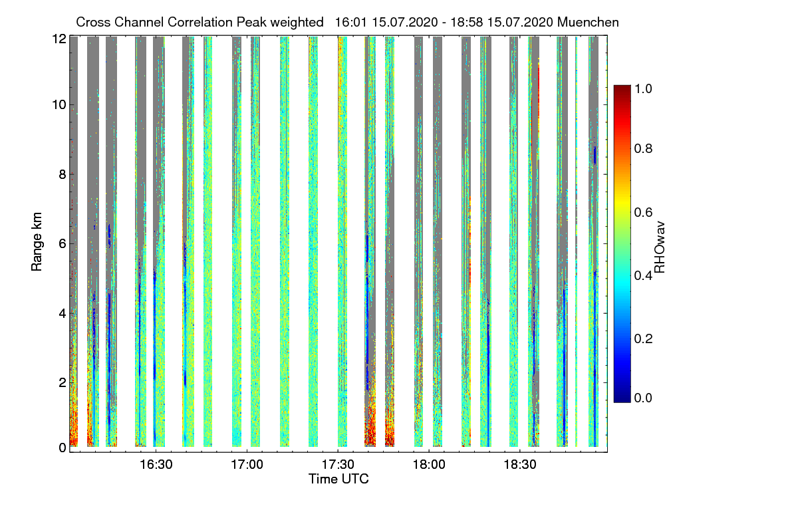Viewport: 798px width, 532px height.
Task: Click the range axis label 0
Action: click(x=63, y=448)
